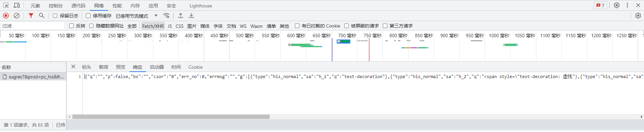Viewport: 644px width, 132px height.
Task: Select the sugrec?&prod=pc_his request row
Action: tap(33, 77)
